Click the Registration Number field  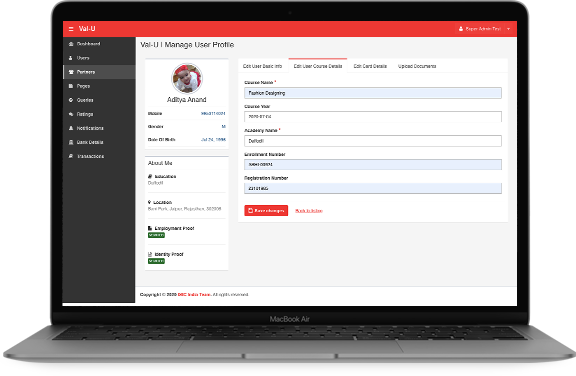(x=372, y=188)
